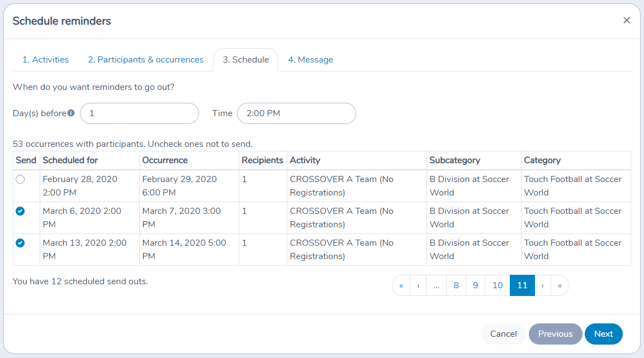Viewport: 644px width, 358px height.
Task: Switch to the 1. Activities tab
Action: 46,60
